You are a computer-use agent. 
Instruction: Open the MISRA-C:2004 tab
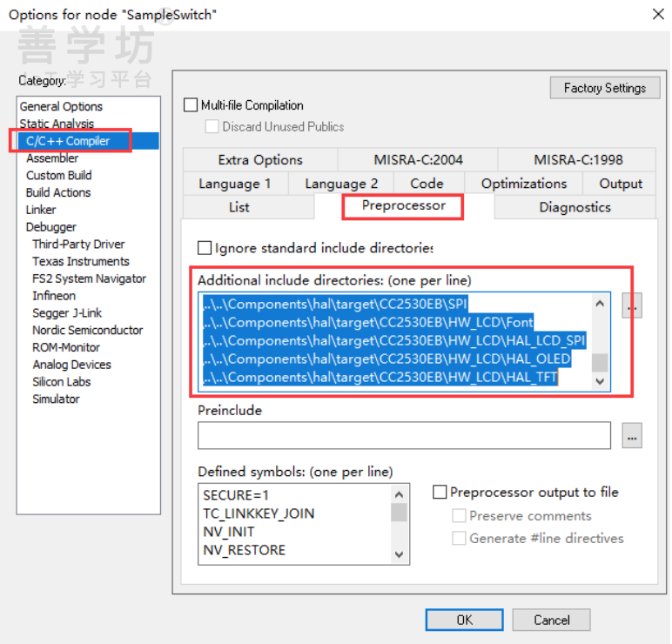(418, 160)
